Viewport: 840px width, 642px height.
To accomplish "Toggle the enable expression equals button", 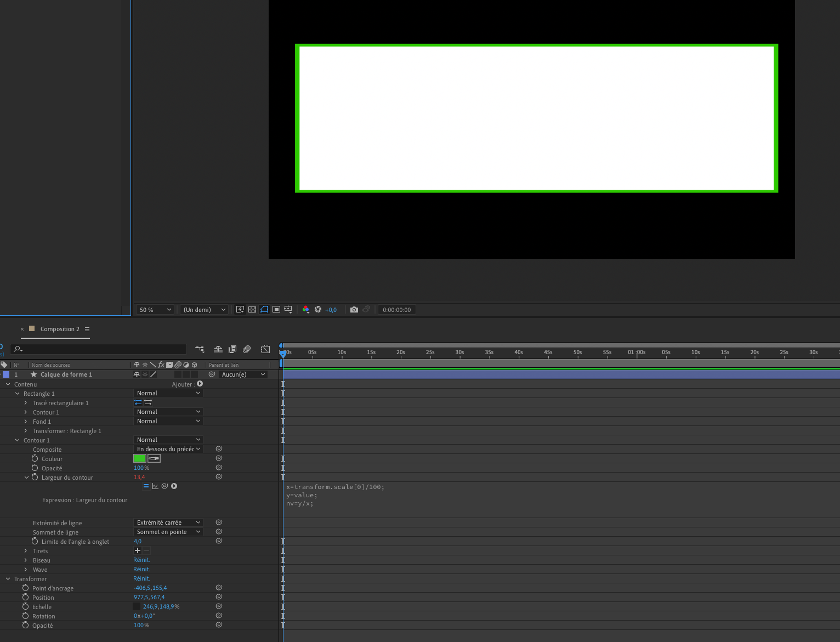I will point(146,486).
